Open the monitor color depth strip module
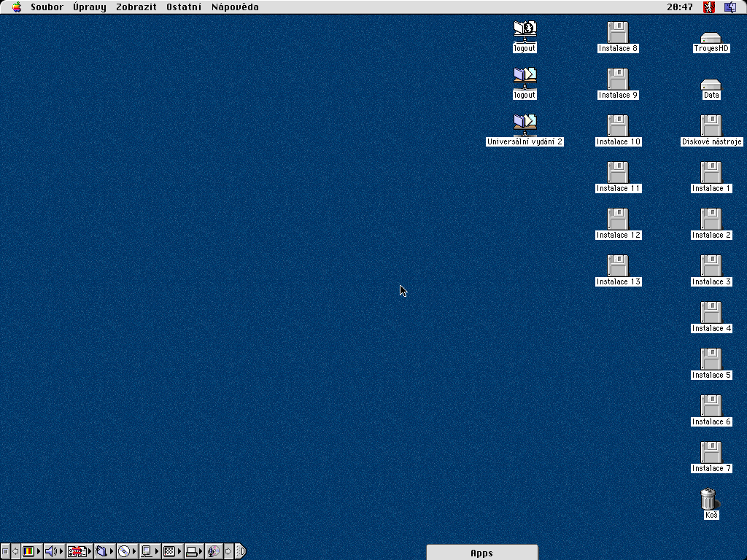The height and width of the screenshot is (560, 747). pos(28,551)
